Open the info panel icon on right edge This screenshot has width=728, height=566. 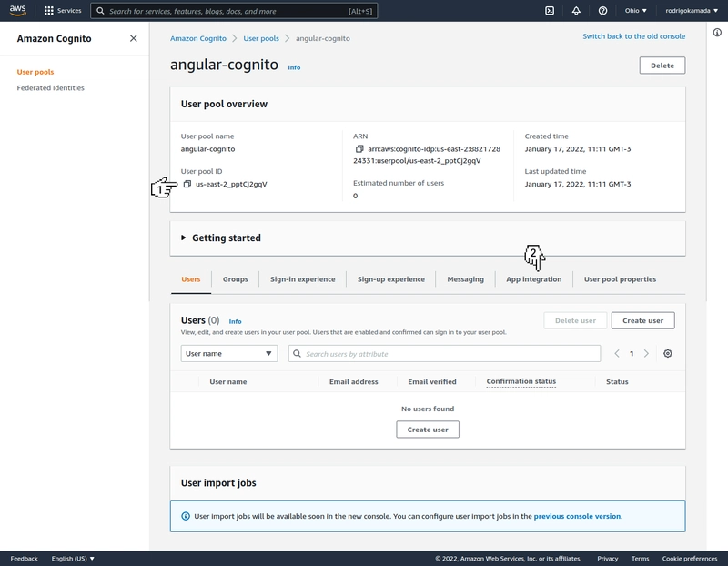pos(717,32)
